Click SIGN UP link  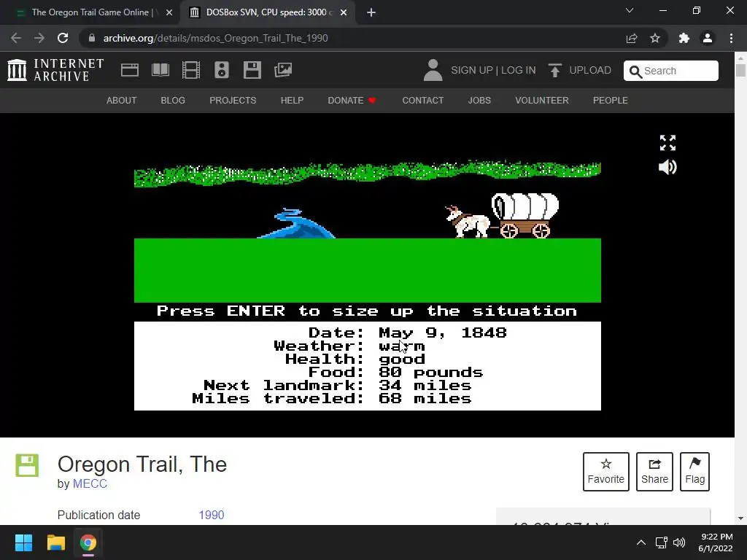tap(472, 71)
